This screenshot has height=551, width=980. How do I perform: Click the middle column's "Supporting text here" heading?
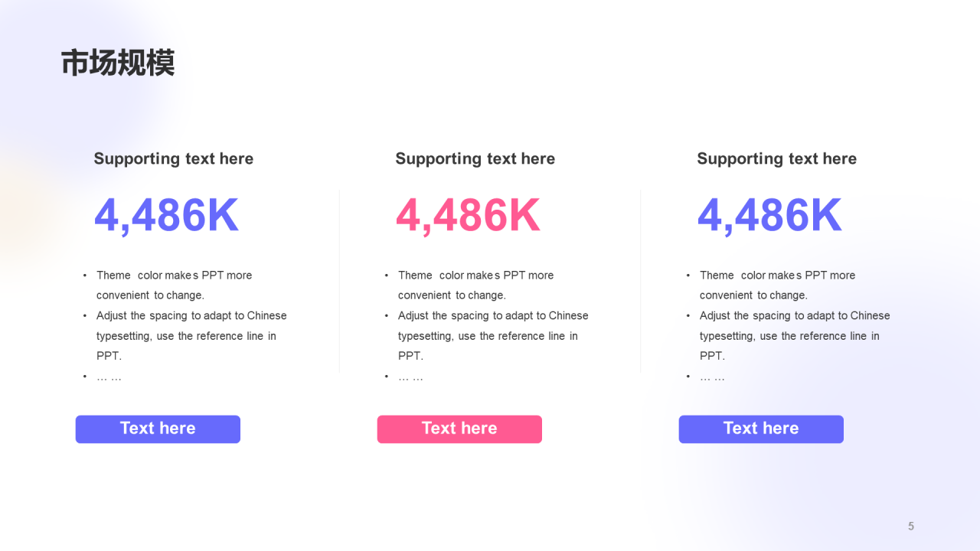coord(475,159)
